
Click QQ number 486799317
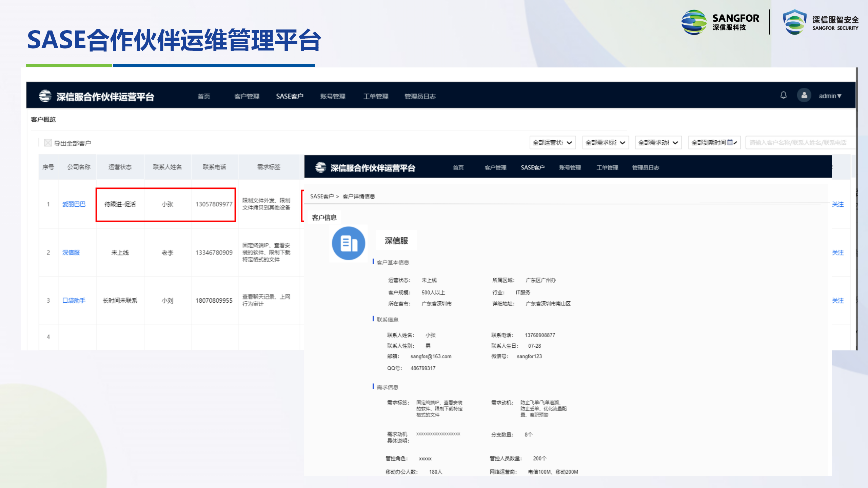click(423, 368)
